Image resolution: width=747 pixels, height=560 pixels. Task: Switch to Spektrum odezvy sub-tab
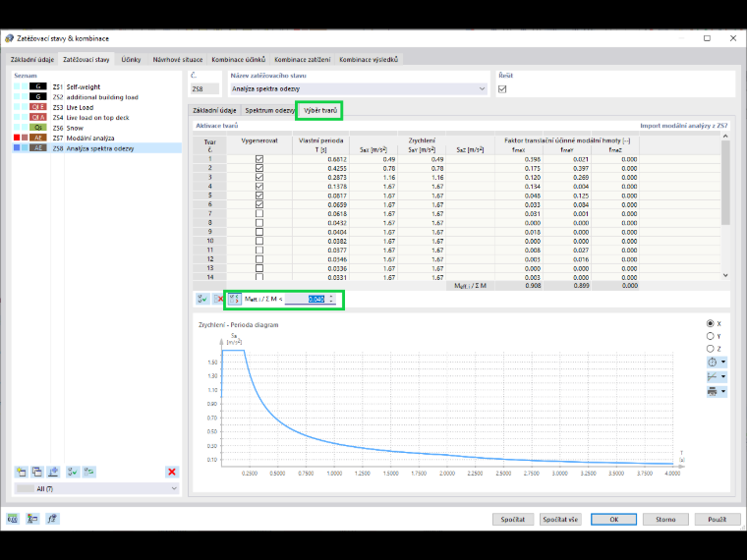coord(269,110)
